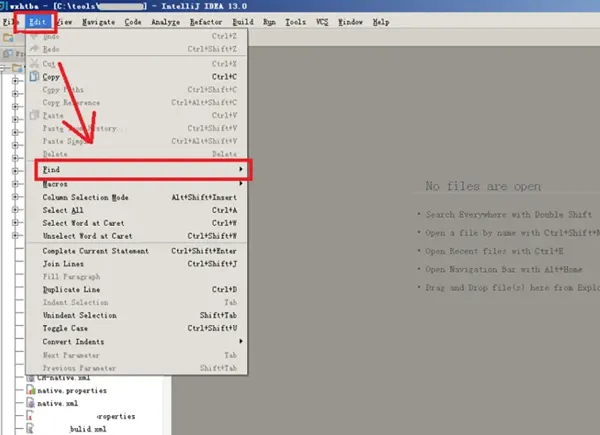600x435 pixels.
Task: Choose Copy Paths menu entry
Action: click(137, 90)
